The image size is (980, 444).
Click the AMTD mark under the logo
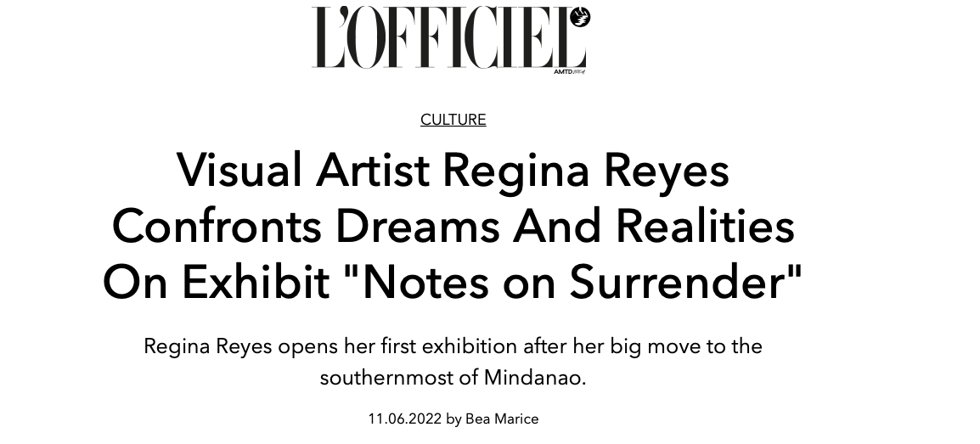pyautogui.click(x=569, y=72)
